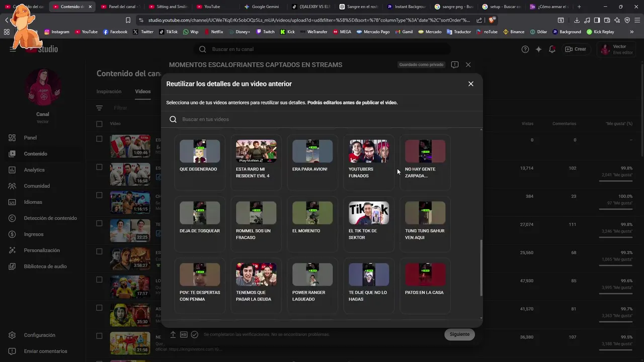
Task: Open the Twitch bookmark
Action: [x=266, y=32]
